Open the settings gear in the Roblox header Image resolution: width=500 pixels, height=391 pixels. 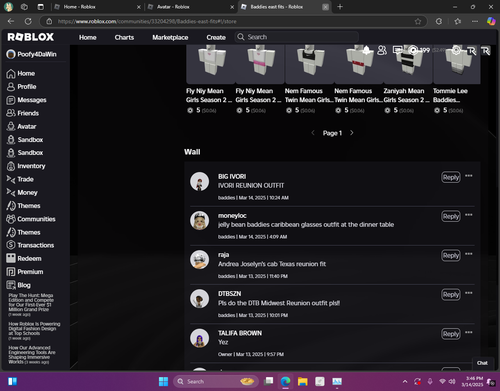coord(456,50)
